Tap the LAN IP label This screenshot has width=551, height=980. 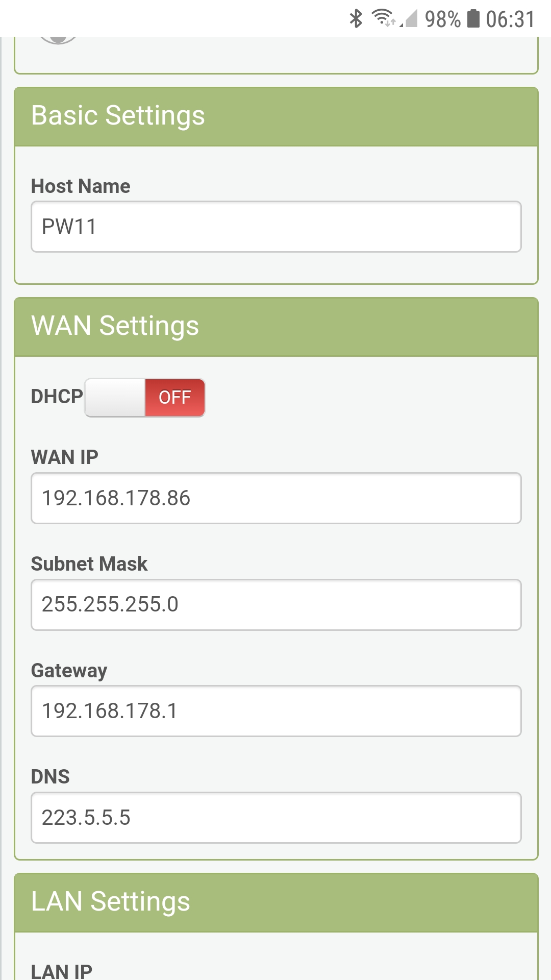62,970
